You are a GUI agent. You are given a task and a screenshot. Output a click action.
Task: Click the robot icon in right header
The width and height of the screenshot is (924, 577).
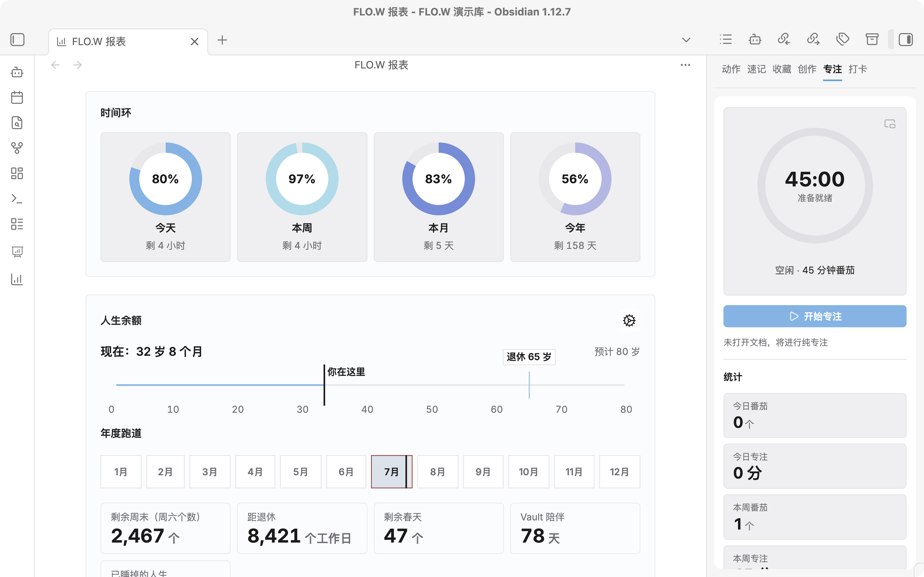pos(755,39)
